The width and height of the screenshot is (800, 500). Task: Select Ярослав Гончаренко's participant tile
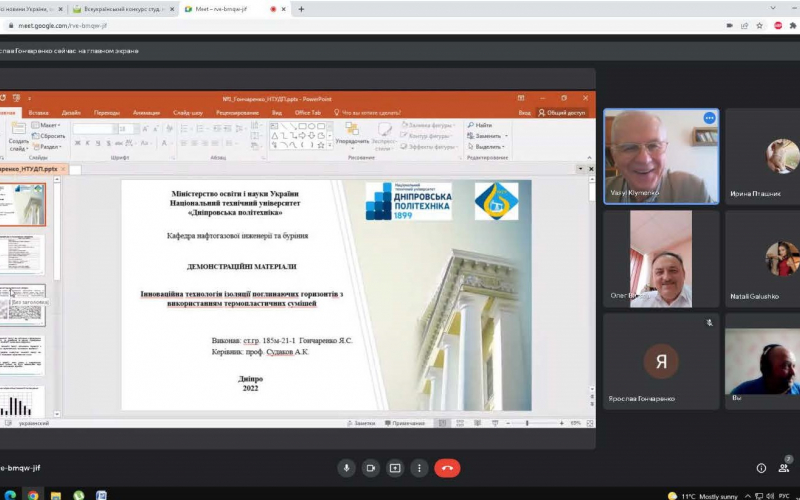pos(661,361)
